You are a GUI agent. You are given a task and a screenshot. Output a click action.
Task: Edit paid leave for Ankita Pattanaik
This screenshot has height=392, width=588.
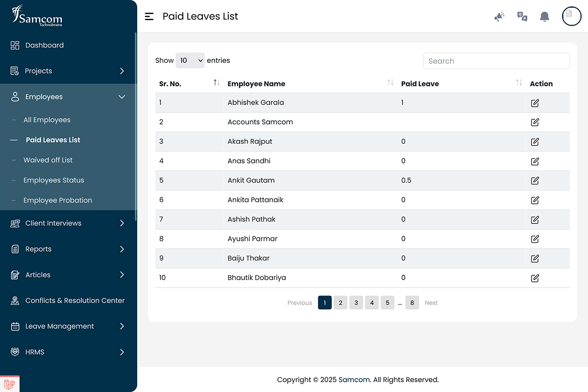(x=535, y=200)
